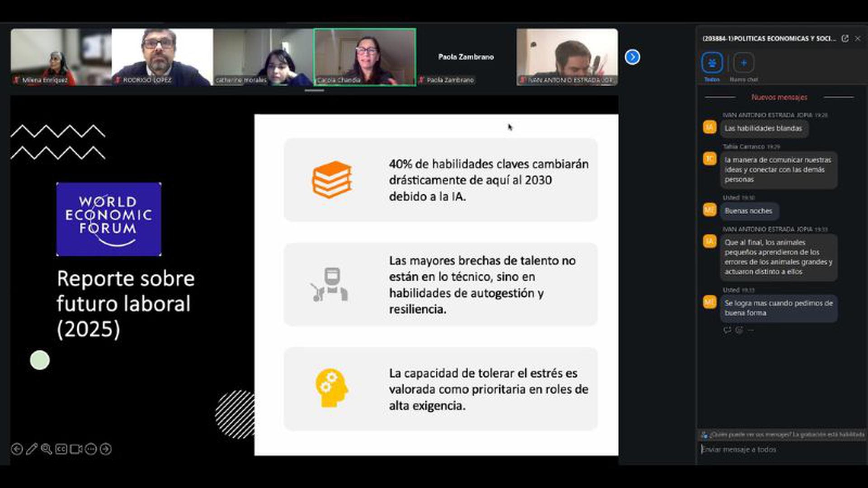The image size is (868, 488).
Task: Open '¿Quién puede ver sus mensajes?' notice
Action: point(783,435)
